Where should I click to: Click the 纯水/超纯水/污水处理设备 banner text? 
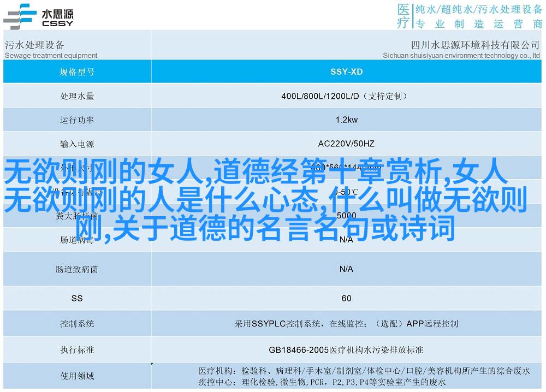coord(479,9)
